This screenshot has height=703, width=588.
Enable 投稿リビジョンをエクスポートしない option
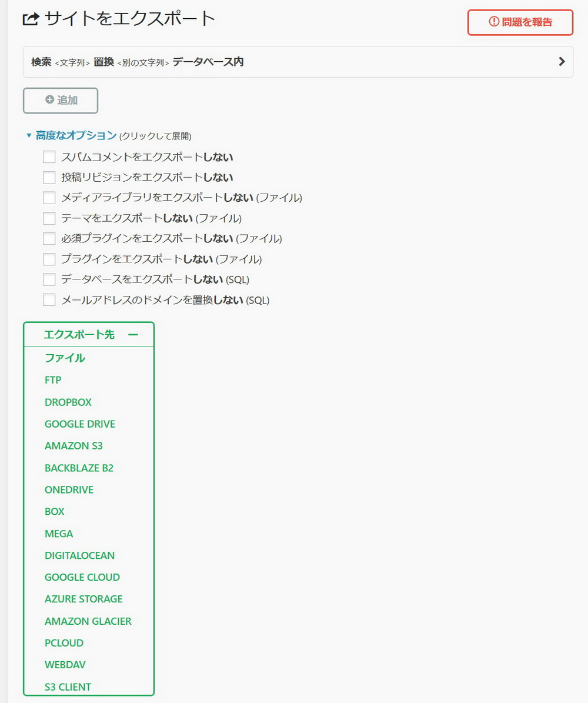[49, 178]
